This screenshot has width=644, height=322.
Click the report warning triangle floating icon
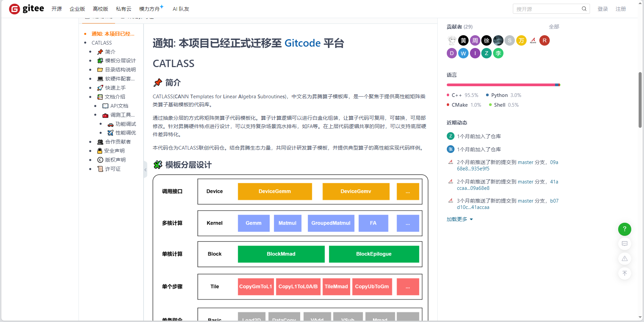[625, 259]
